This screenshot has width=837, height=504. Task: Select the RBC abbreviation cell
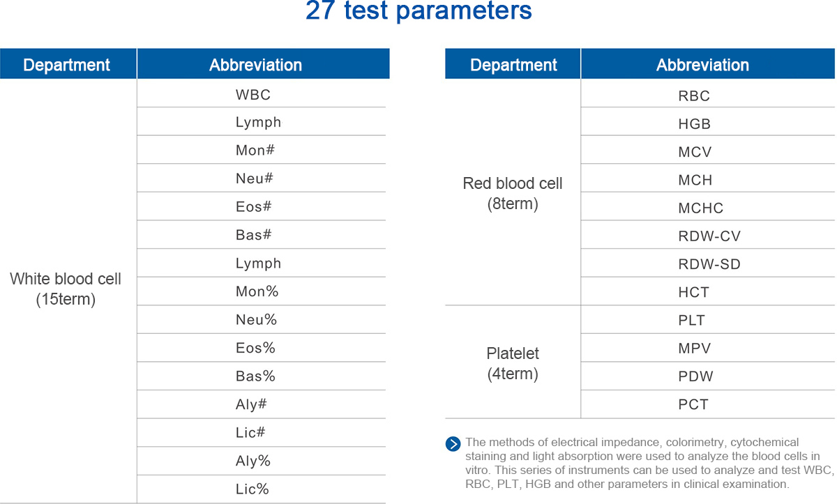[707, 96]
